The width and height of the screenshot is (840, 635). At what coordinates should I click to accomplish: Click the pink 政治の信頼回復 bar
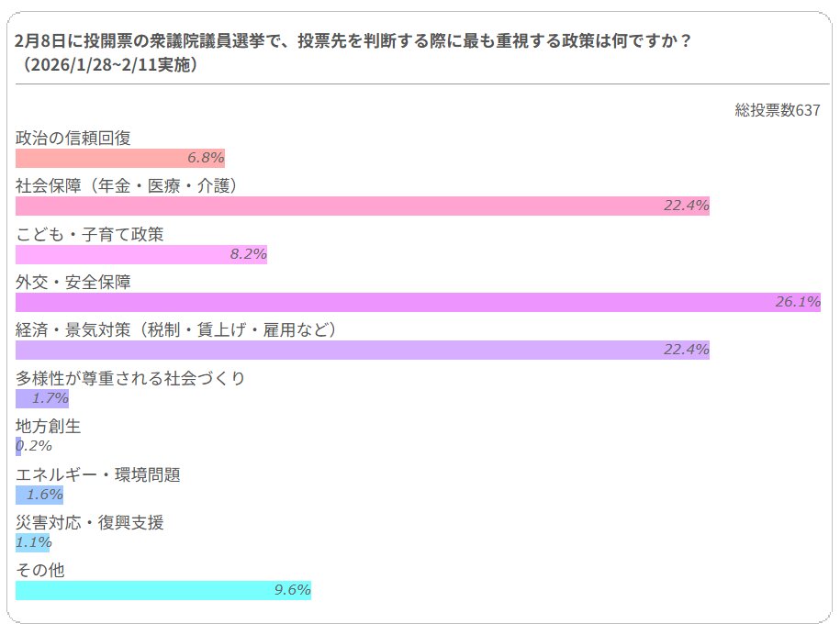tap(119, 158)
